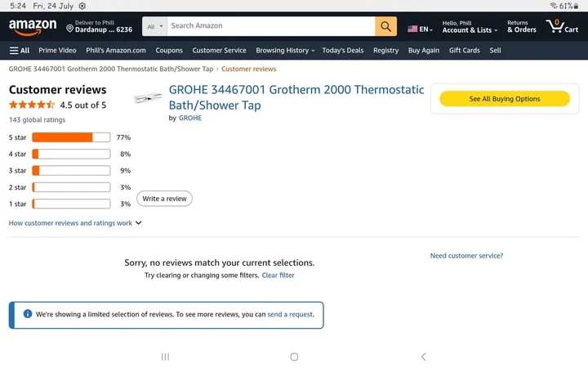Tap the blue info icon in notice
The height and width of the screenshot is (368, 588).
(28, 313)
